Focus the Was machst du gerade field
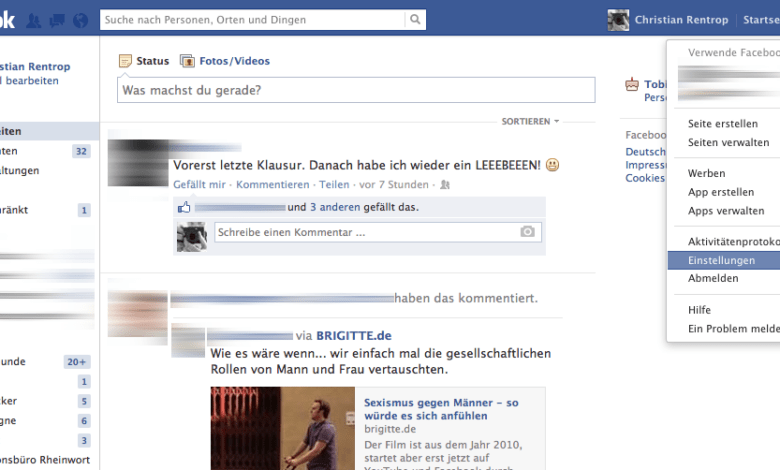 click(x=356, y=90)
